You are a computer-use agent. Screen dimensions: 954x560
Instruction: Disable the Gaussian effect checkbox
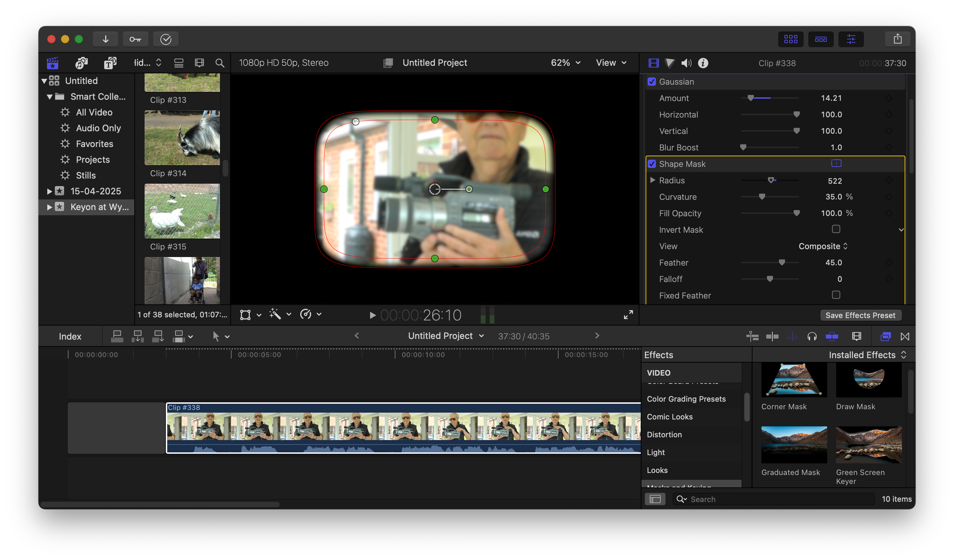651,82
